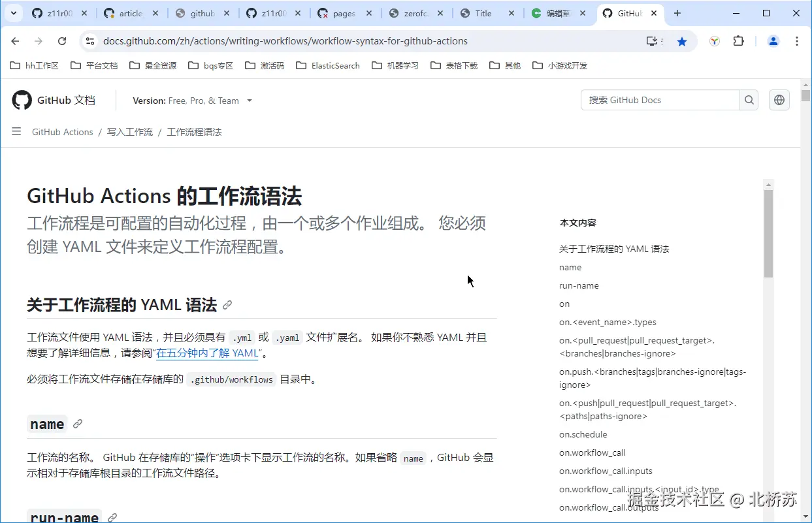The image size is (812, 523).
Task: Open the 平台文档 bookmark folder
Action: (x=94, y=65)
